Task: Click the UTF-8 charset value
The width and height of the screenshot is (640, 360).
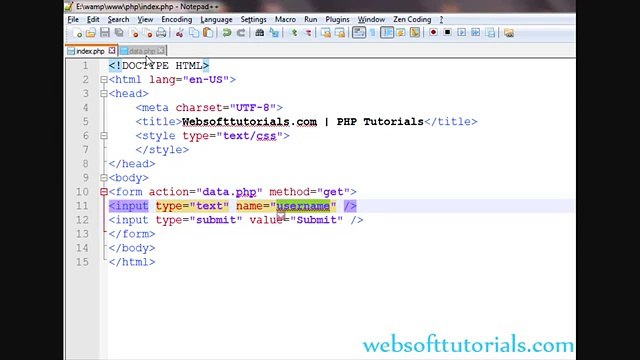Action: click(253, 108)
